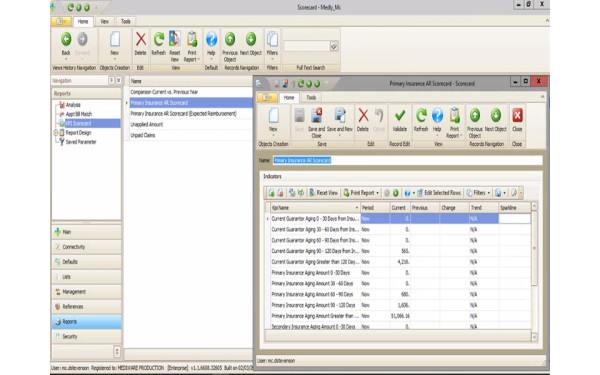Sort by Kpi Name column header
Image resolution: width=600 pixels, height=375 pixels.
coord(315,208)
